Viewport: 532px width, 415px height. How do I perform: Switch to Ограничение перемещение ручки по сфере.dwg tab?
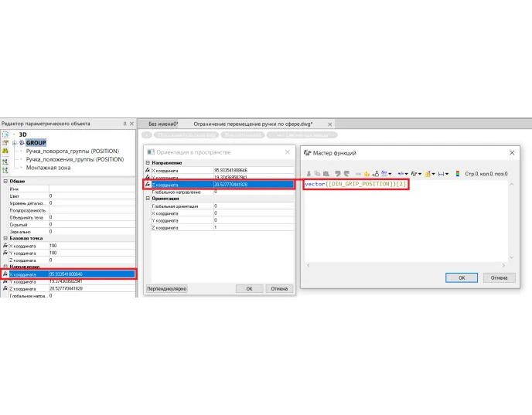click(253, 124)
